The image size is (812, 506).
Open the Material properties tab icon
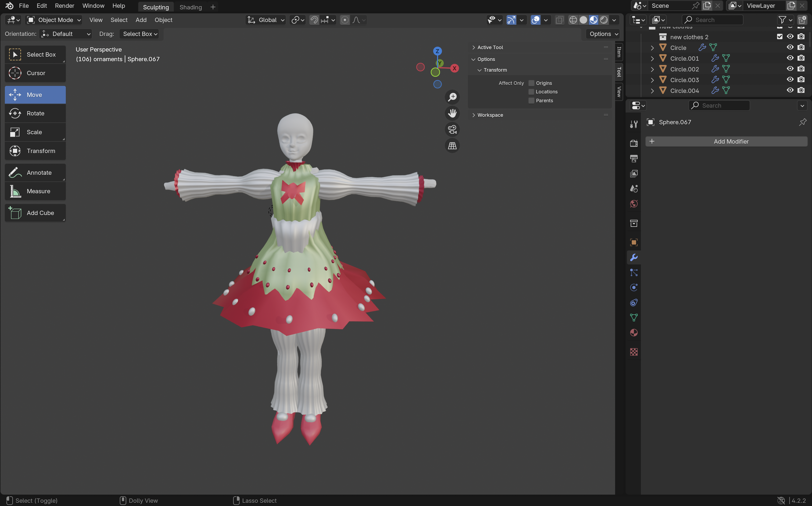[x=634, y=333]
